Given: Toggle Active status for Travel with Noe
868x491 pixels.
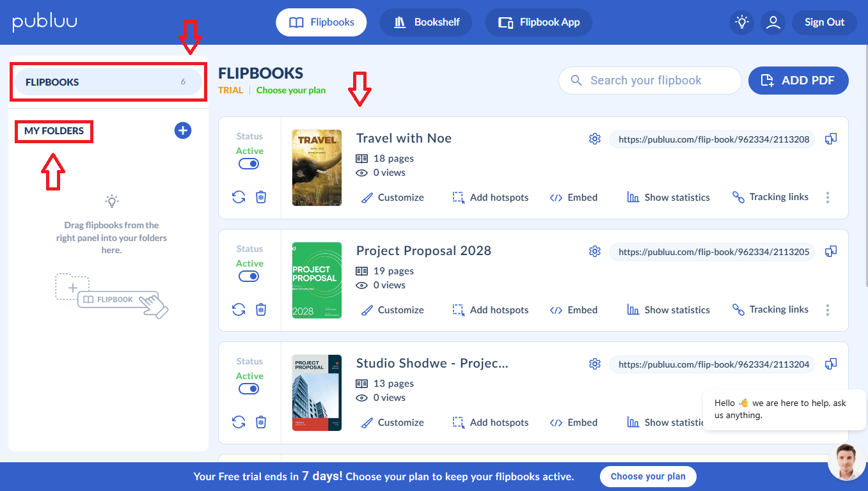Looking at the screenshot, I should pos(249,164).
